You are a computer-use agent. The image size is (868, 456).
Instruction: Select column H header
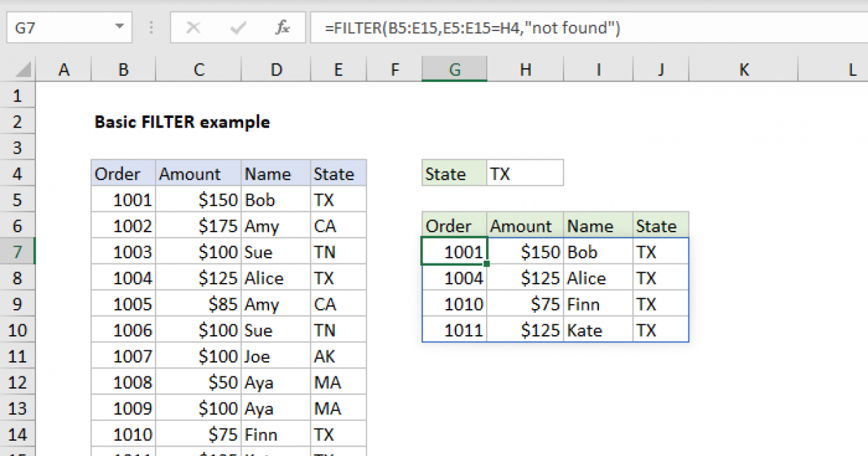tap(525, 69)
